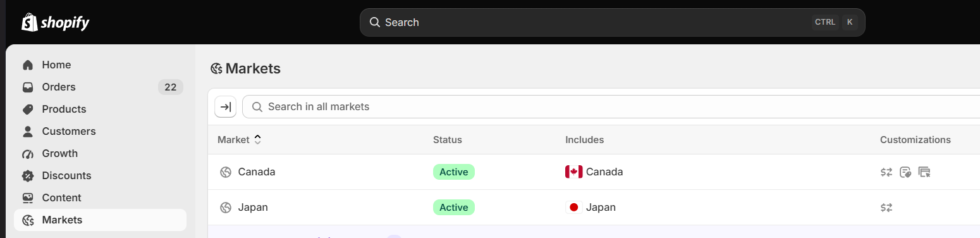The width and height of the screenshot is (980, 238).
Task: Click Canada's online store customization icon
Action: [924, 172]
